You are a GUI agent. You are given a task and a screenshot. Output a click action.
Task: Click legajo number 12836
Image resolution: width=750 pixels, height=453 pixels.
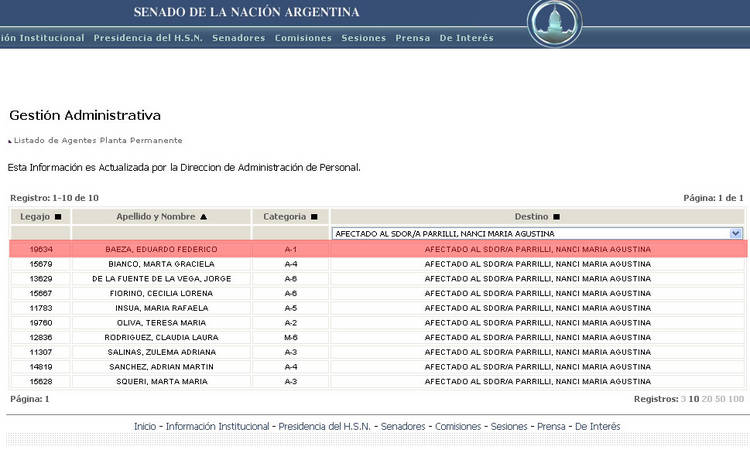pos(41,337)
